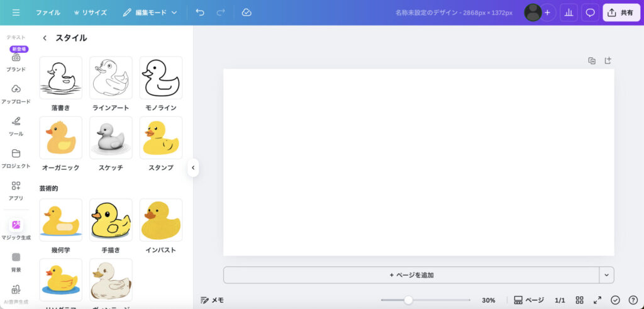Select the beige vintage duck style
Image resolution: width=644 pixels, height=309 pixels.
(111, 280)
